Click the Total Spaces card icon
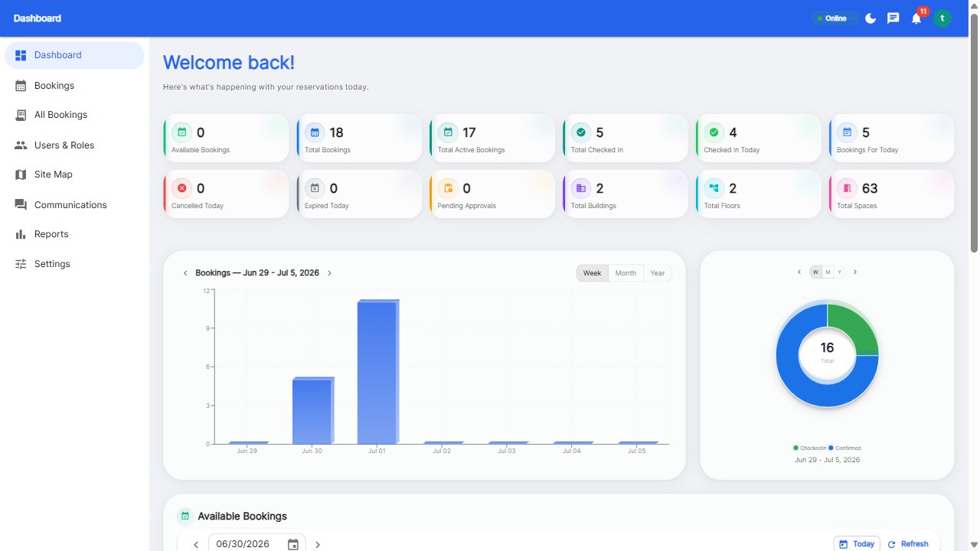This screenshot has width=980, height=551. pyautogui.click(x=848, y=188)
